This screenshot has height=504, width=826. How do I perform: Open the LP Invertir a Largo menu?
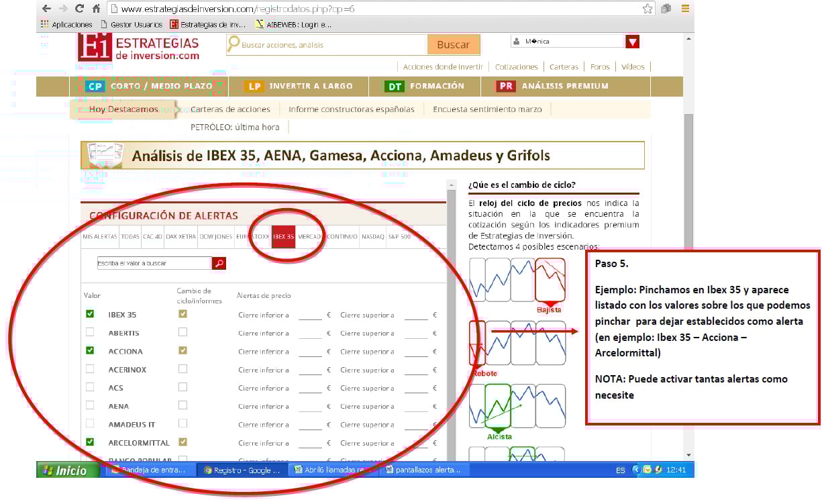[x=299, y=86]
